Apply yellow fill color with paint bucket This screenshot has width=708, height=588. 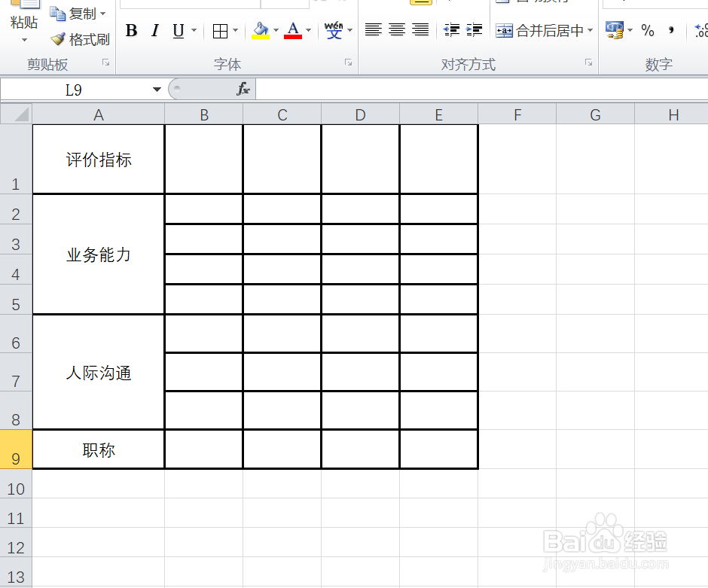pos(261,31)
